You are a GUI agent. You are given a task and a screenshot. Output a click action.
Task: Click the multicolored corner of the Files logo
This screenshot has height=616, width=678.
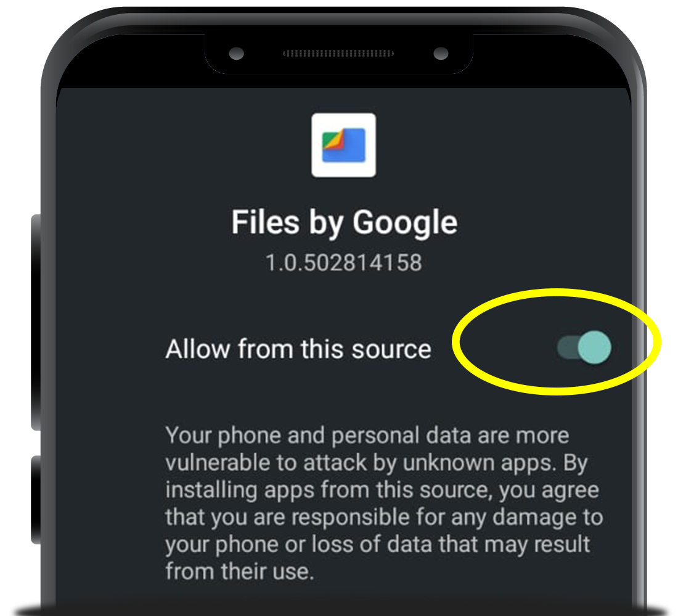click(333, 139)
